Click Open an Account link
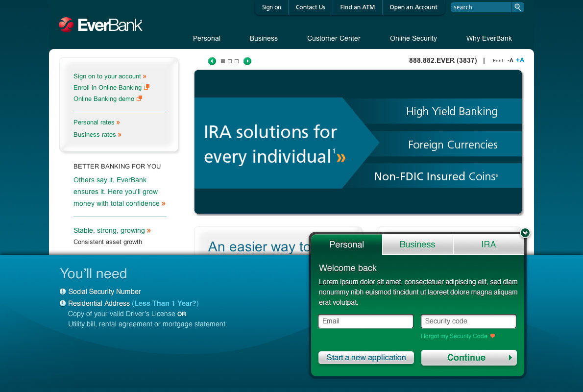The width and height of the screenshot is (583, 392). click(413, 7)
